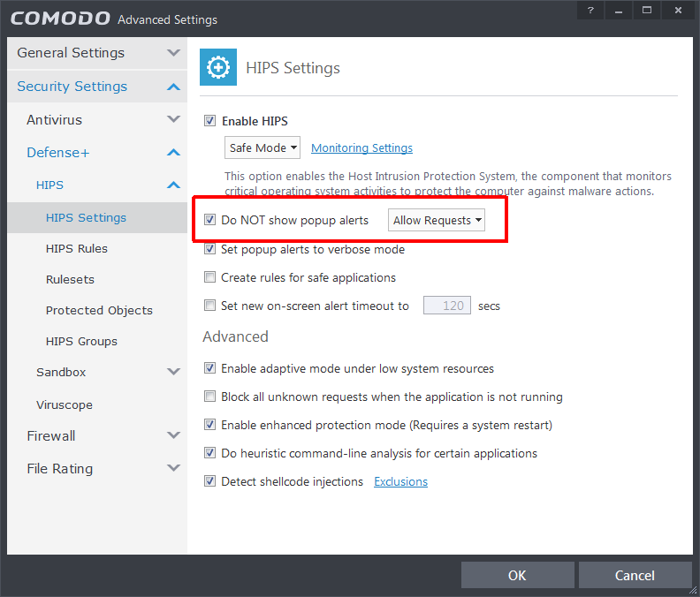Expand the Firewall section chevron
This screenshot has height=597, width=700.
(173, 435)
